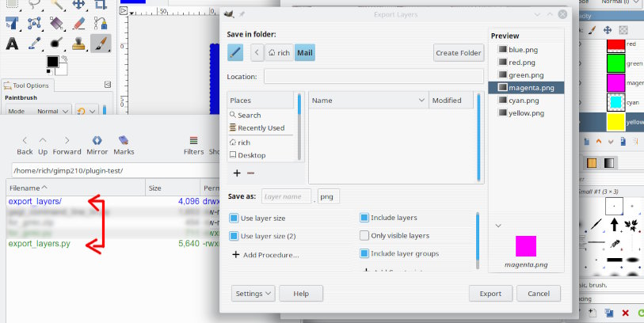
Task: Select the Color Picker tool
Action: (x=34, y=44)
